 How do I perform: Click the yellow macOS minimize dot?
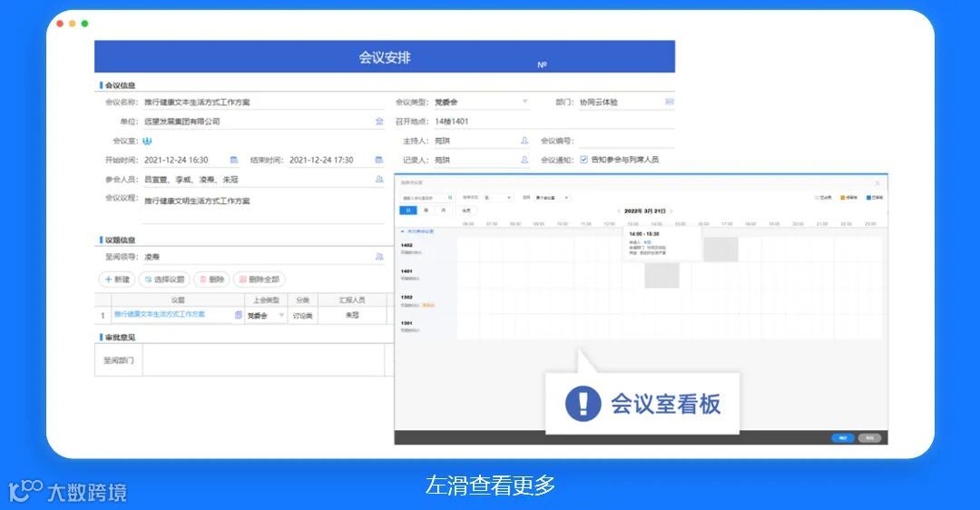tap(73, 24)
